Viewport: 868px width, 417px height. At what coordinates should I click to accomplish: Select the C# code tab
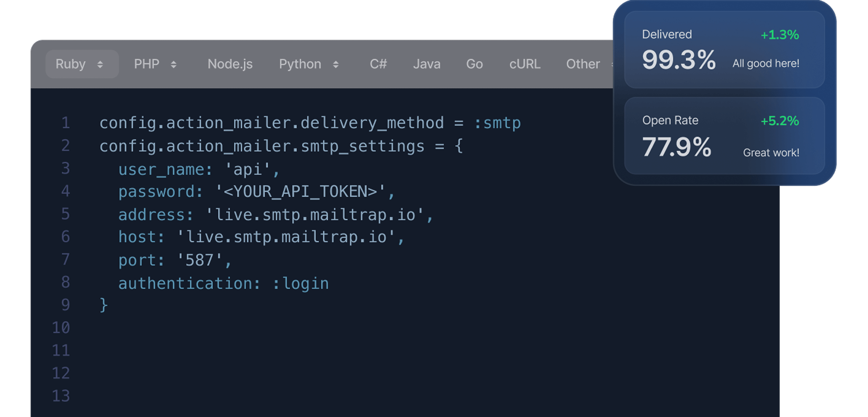point(378,64)
